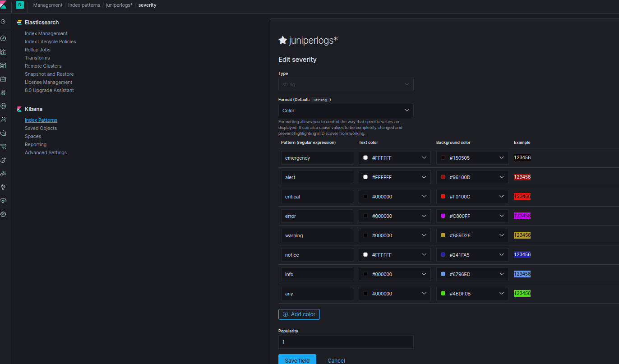The width and height of the screenshot is (619, 364).
Task: Click the Kibana logo in top corner
Action: pyautogui.click(x=3, y=5)
